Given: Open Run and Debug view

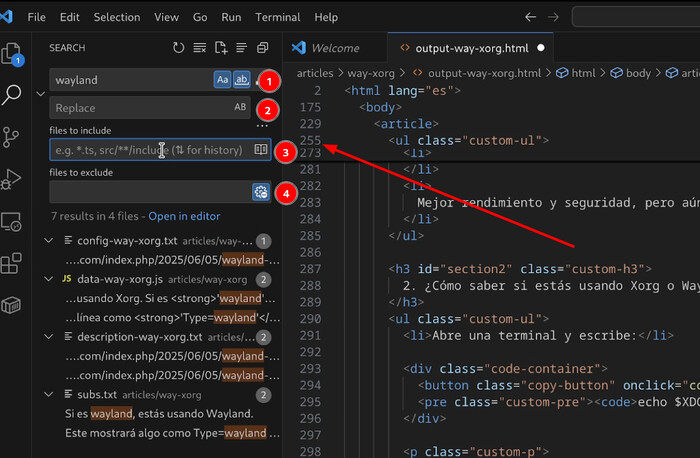Looking at the screenshot, I should click(11, 179).
